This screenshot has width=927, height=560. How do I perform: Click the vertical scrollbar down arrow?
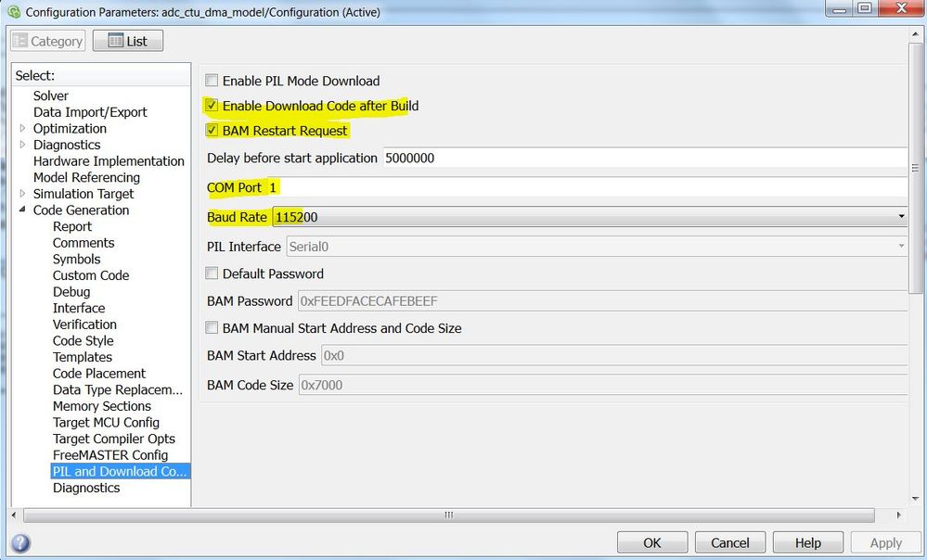coord(915,499)
